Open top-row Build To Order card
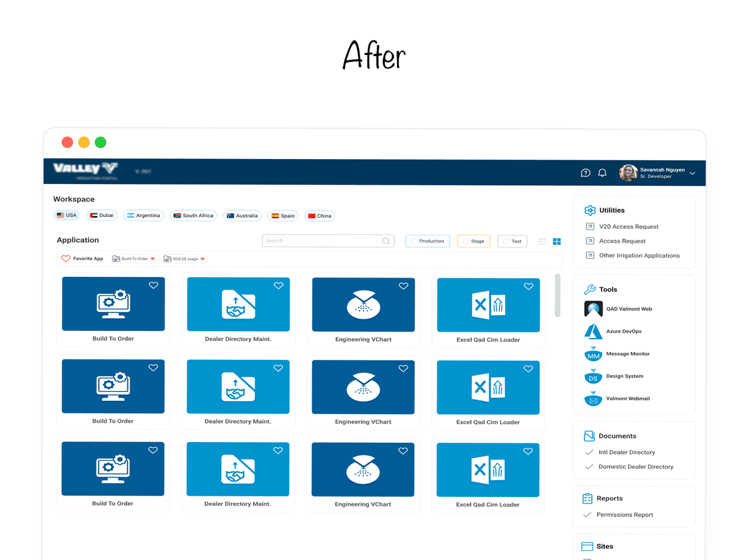 pos(113,309)
